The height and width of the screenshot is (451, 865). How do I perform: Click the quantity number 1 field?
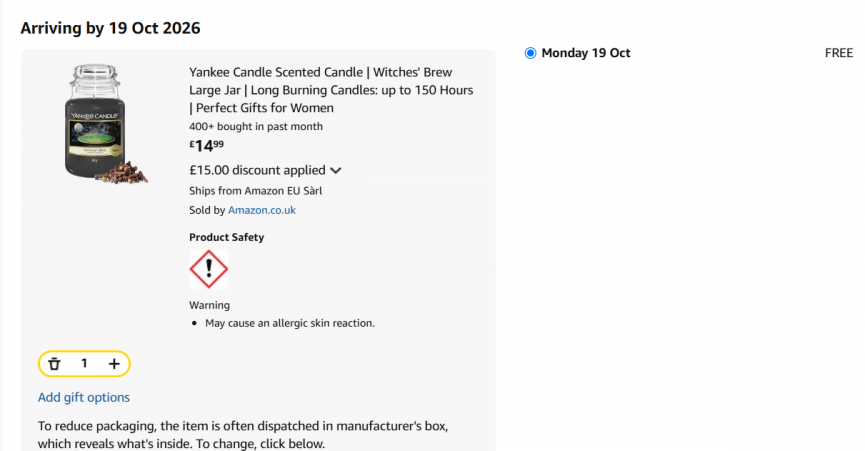coord(84,363)
